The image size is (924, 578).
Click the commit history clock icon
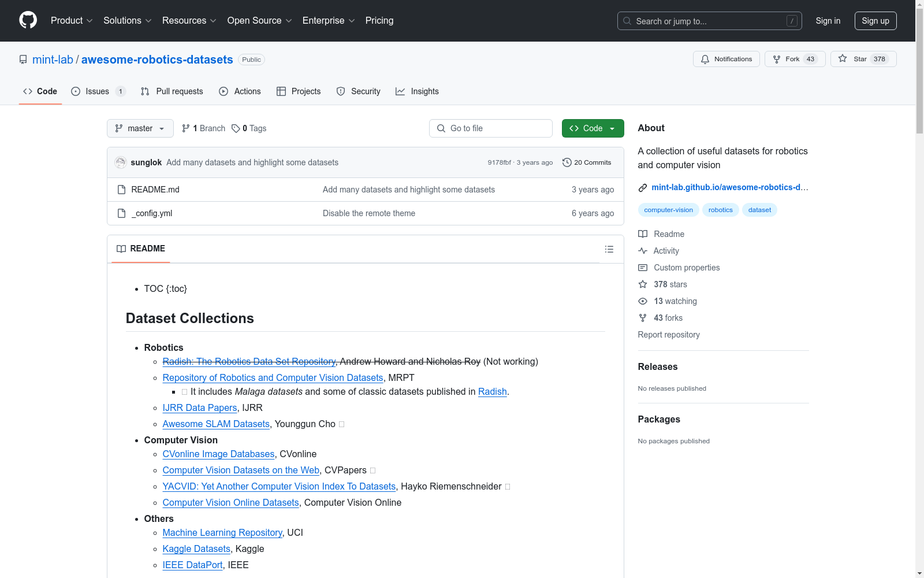(x=567, y=162)
